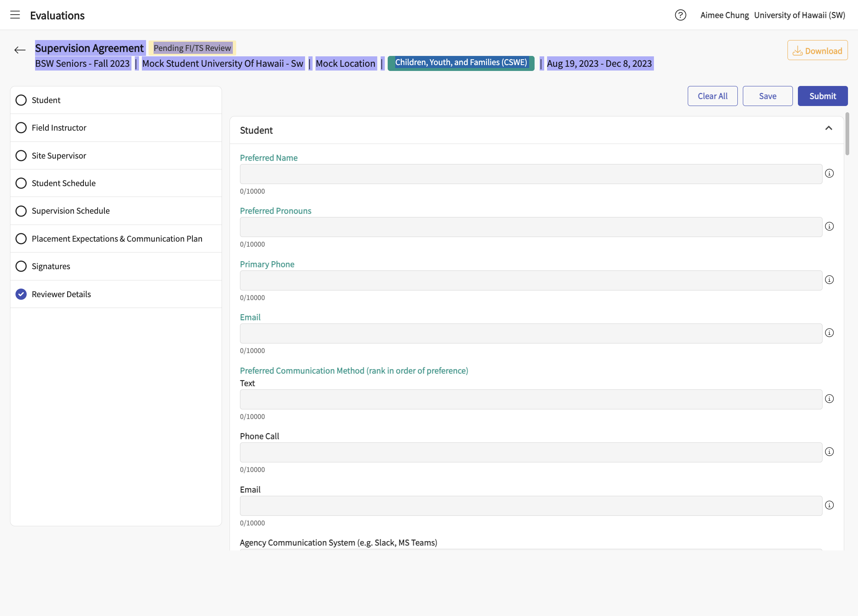Click the BSW Seniors - Fall 2023 text

[82, 63]
